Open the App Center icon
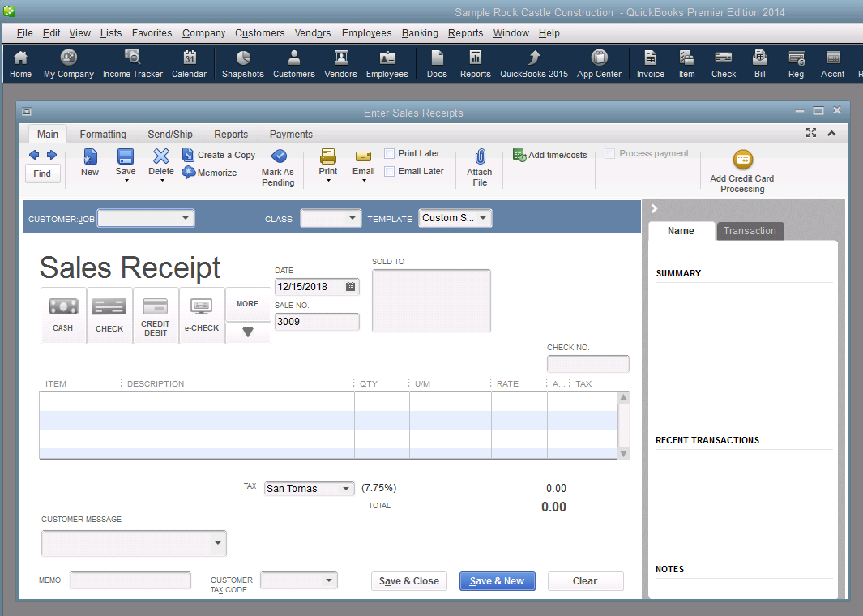The height and width of the screenshot is (616, 863). pos(599,64)
